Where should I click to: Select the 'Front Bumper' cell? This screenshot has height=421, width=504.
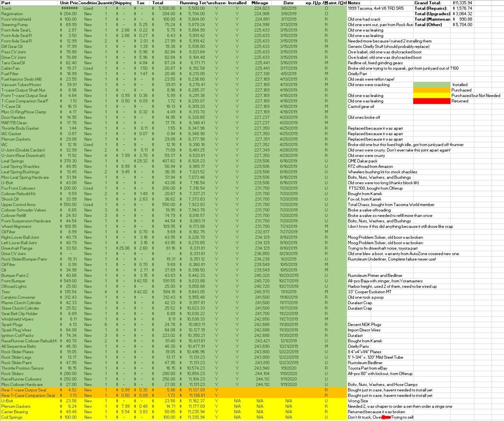[x=30, y=281]
